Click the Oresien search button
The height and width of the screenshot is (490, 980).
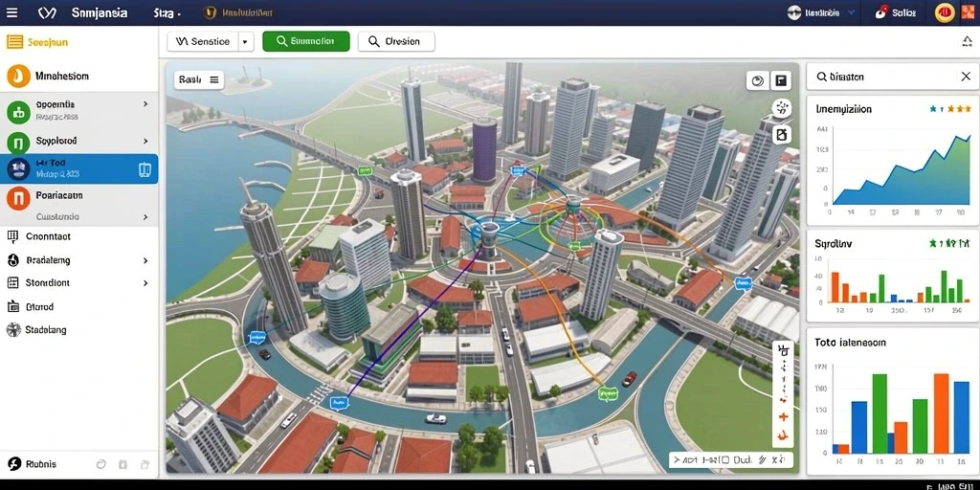[396, 42]
